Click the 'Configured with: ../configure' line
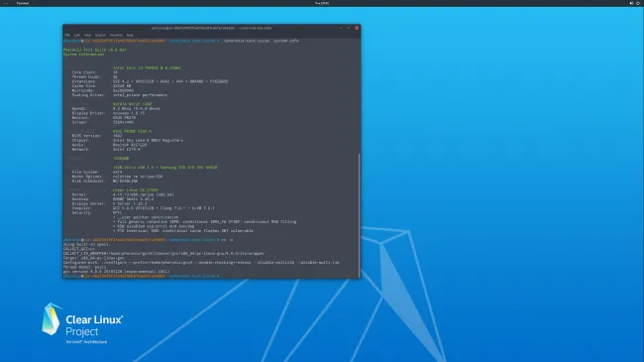 click(x=201, y=263)
